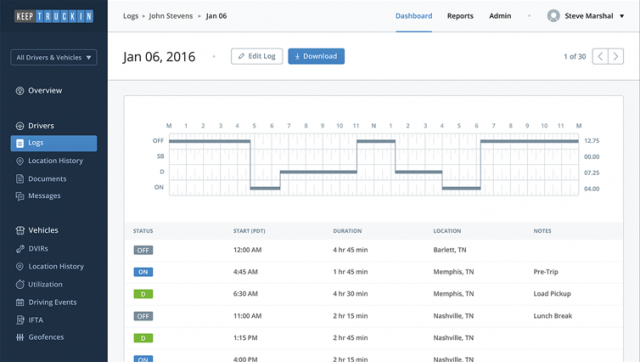Click the Overview gauge icon
This screenshot has width=640, height=362.
coord(20,91)
